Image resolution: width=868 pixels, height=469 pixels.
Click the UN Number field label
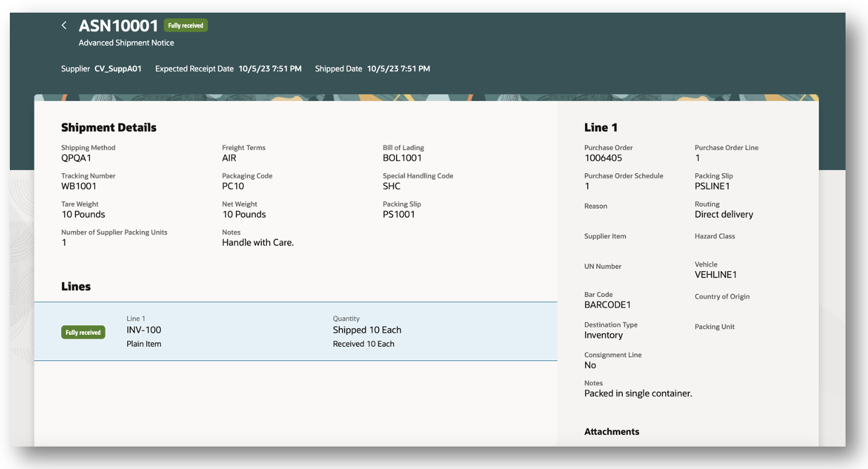603,267
